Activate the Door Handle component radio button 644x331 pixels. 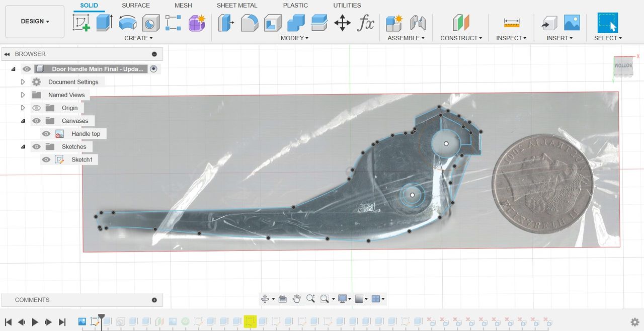[x=153, y=69]
